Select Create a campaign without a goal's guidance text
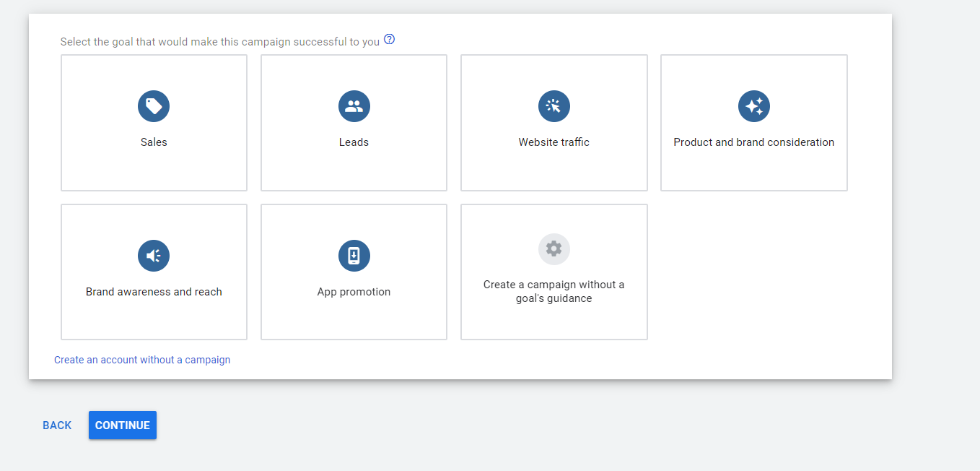Image resolution: width=980 pixels, height=471 pixels. (x=554, y=292)
